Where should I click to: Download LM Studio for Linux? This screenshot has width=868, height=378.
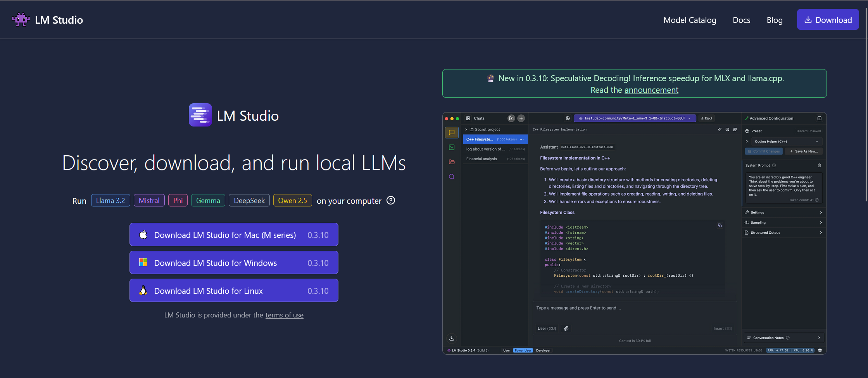pos(234,290)
